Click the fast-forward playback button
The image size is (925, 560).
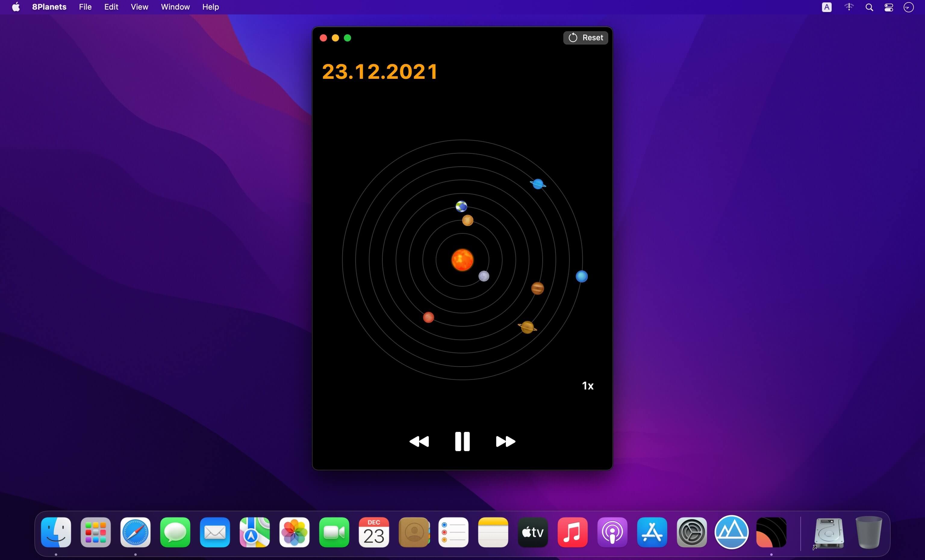pyautogui.click(x=505, y=442)
